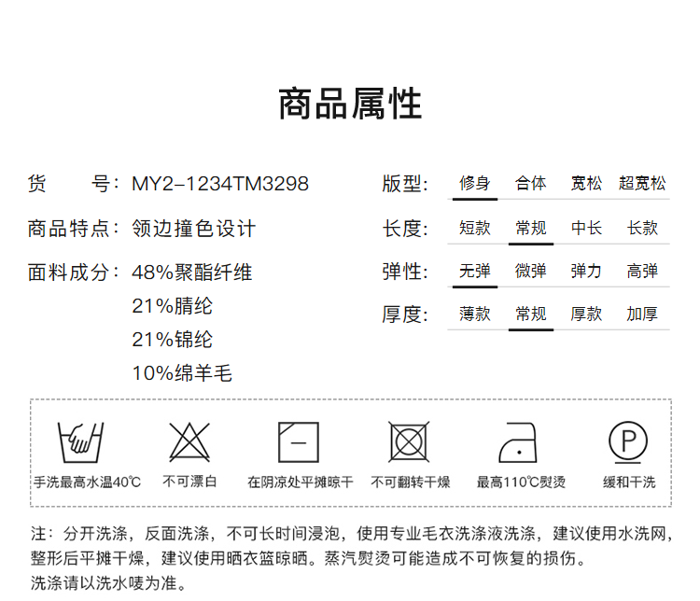700x601 pixels.
Task: Click the product number MY2-1234TM3298
Action: (220, 184)
